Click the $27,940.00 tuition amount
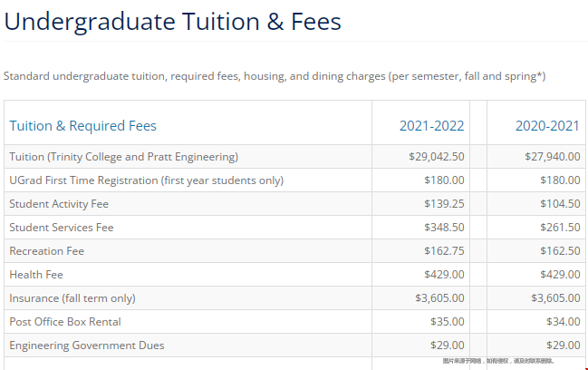Screen dimensions: 588x370 552,157
